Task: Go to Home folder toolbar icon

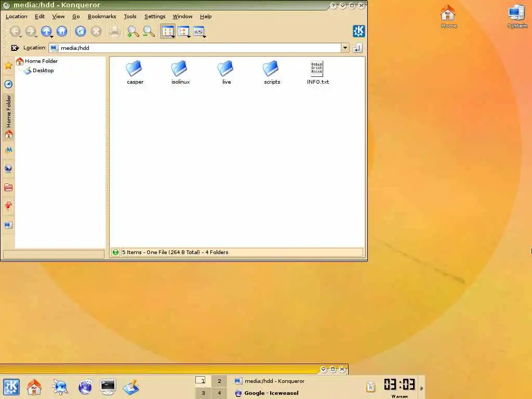Action: 62,31
